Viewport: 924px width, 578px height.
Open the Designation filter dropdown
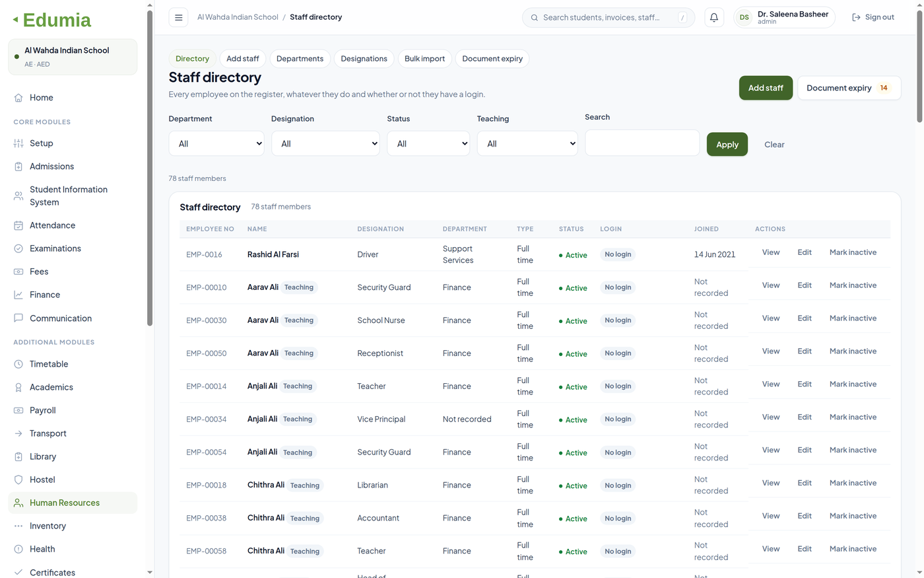click(325, 143)
